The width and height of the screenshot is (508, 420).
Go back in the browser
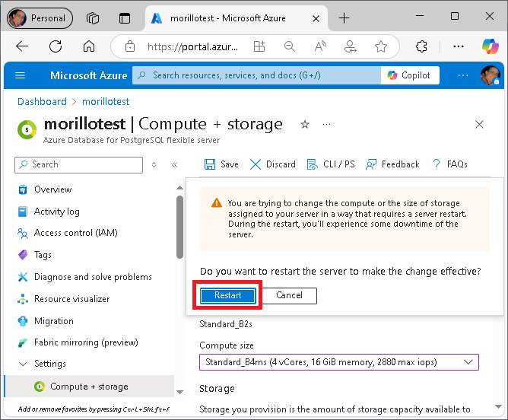coord(22,46)
